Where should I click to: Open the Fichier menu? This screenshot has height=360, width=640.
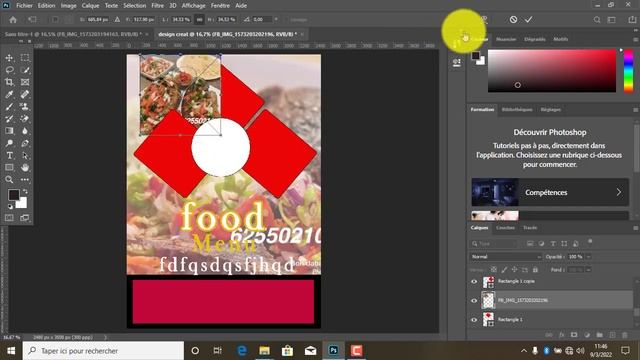tap(24, 6)
